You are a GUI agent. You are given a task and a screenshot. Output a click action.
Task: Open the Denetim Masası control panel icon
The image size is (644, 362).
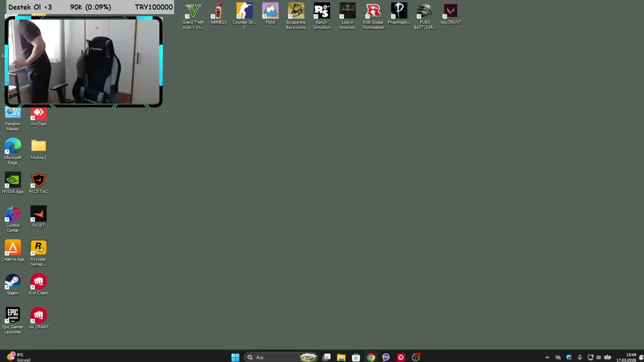13,120
